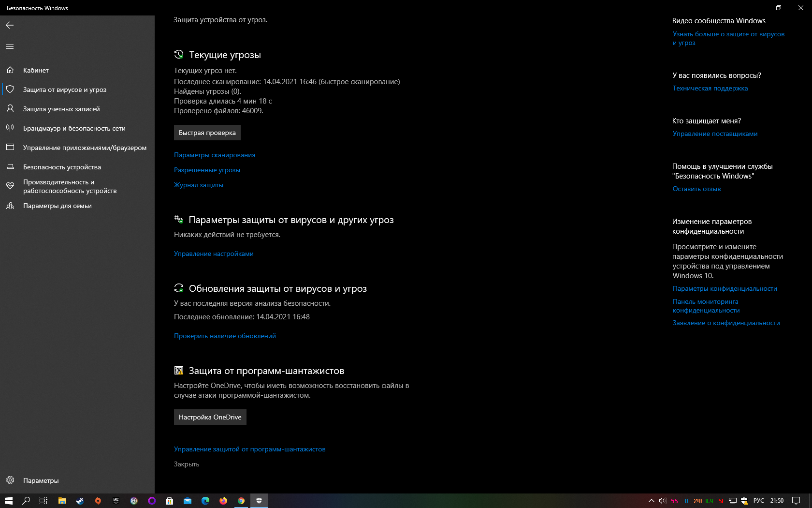Launch Steam from the taskbar
The width and height of the screenshot is (812, 508).
click(x=80, y=501)
